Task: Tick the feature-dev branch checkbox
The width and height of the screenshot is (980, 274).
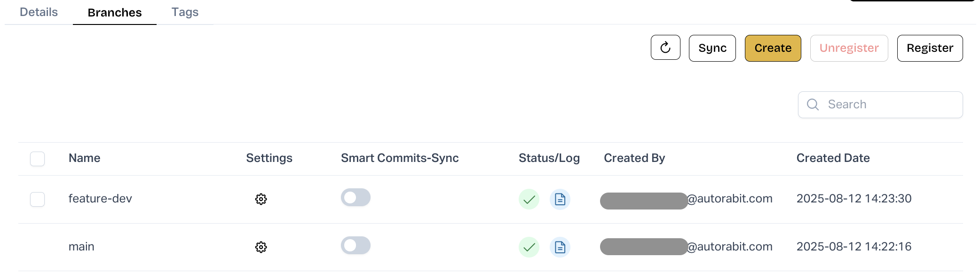Action: pos(38,199)
